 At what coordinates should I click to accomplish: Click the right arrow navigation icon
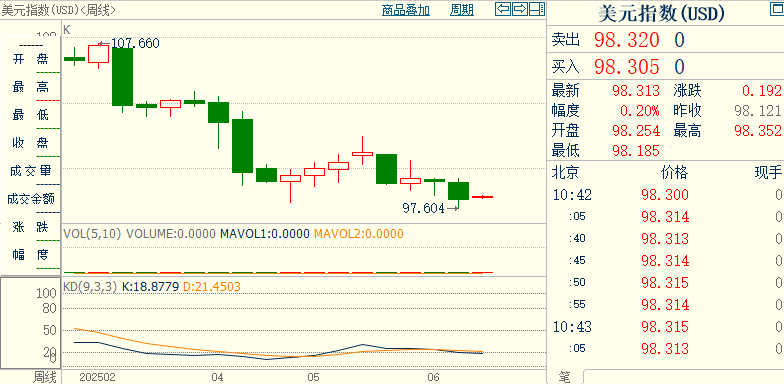tap(520, 9)
